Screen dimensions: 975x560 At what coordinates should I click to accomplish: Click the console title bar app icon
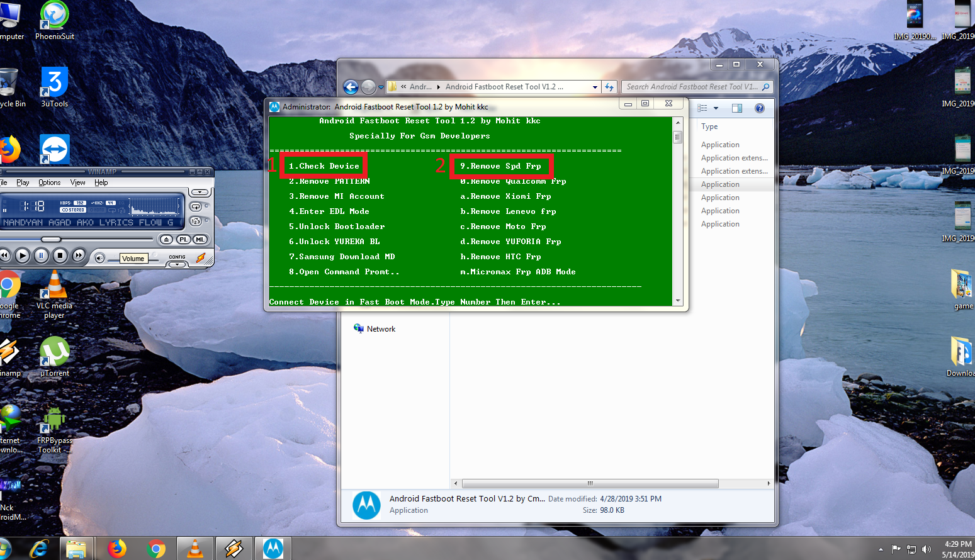point(274,107)
